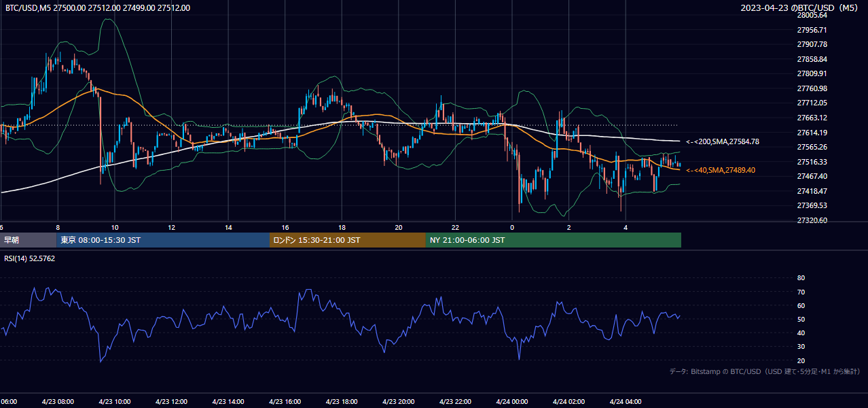The image size is (868, 408).
Task: Click hour label 14 under the price chart
Action: click(228, 227)
